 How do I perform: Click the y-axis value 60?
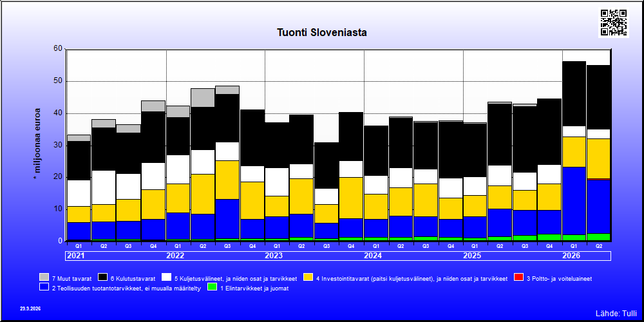(x=58, y=49)
